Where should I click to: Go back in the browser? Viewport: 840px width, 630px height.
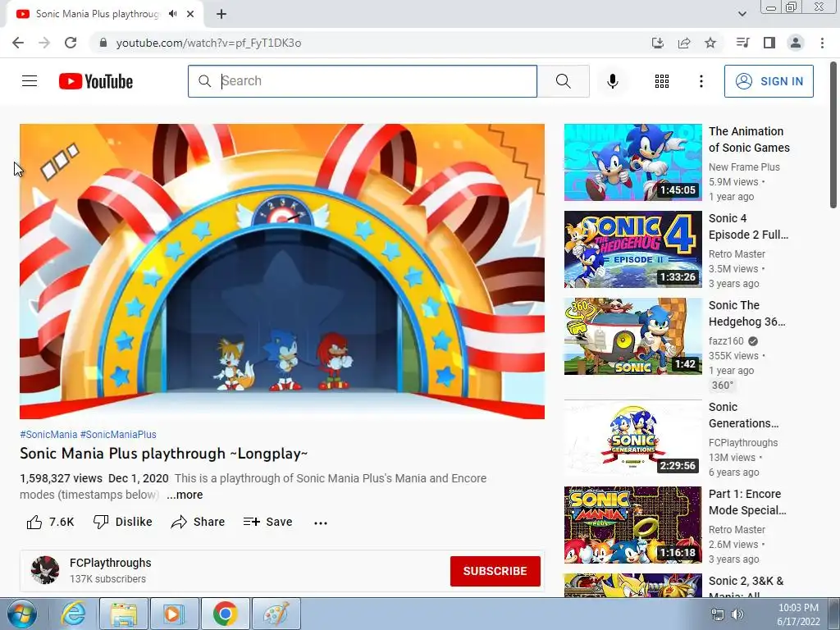tap(18, 43)
